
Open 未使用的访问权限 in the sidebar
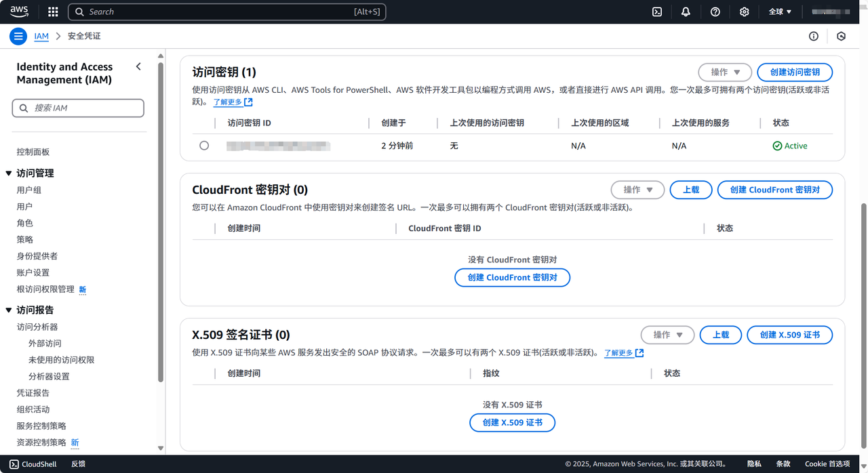tap(61, 360)
